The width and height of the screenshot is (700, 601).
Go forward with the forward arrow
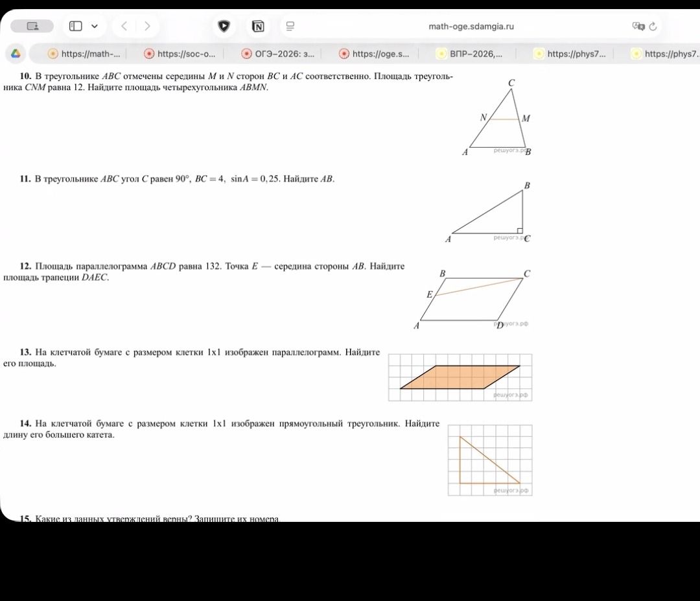pyautogui.click(x=147, y=26)
